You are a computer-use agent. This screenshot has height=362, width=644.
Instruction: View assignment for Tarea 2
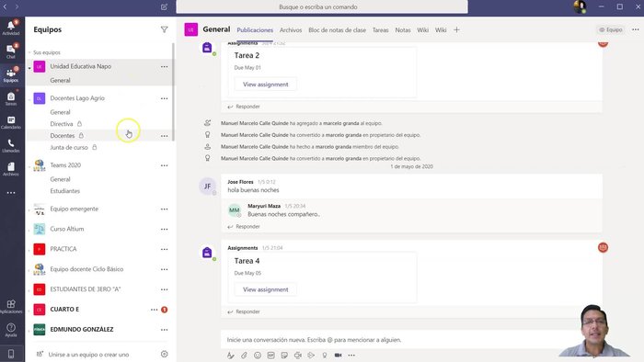coord(265,85)
